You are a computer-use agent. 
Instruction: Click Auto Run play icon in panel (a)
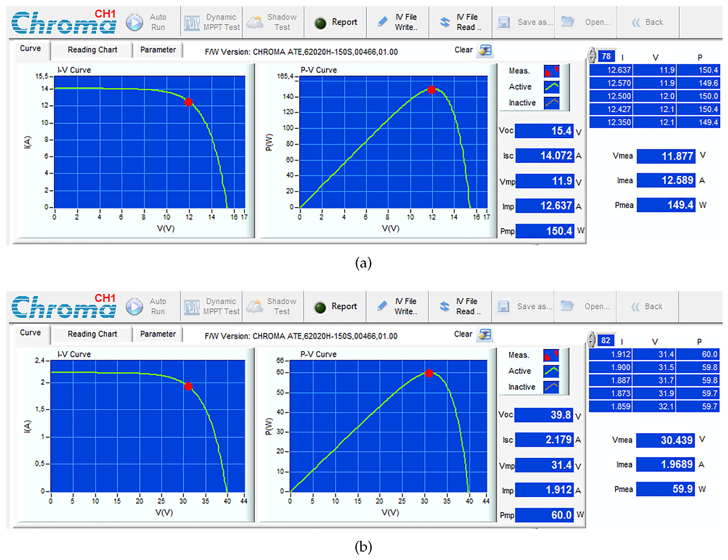pyautogui.click(x=134, y=22)
